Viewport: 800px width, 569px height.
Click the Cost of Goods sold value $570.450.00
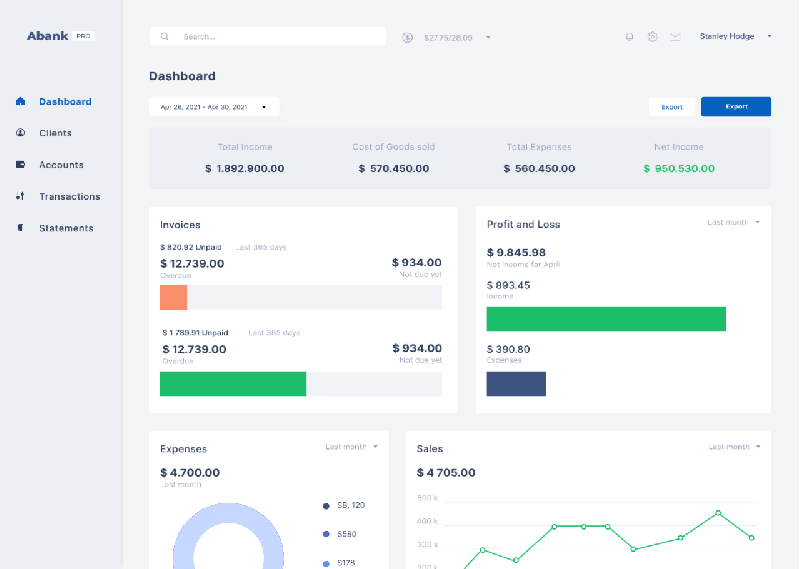tap(393, 168)
